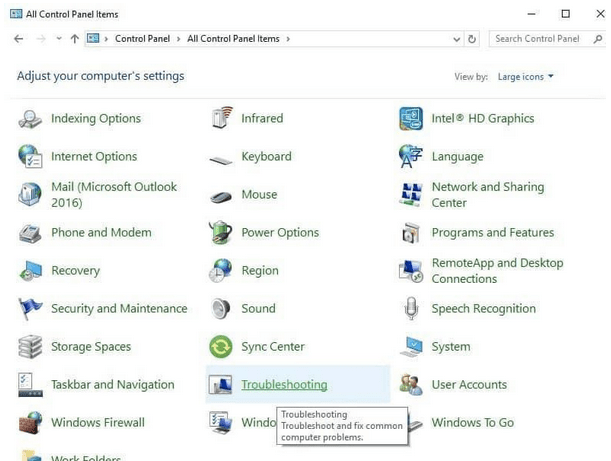Click the Power Options label
This screenshot has width=611, height=461.
pyautogui.click(x=280, y=233)
